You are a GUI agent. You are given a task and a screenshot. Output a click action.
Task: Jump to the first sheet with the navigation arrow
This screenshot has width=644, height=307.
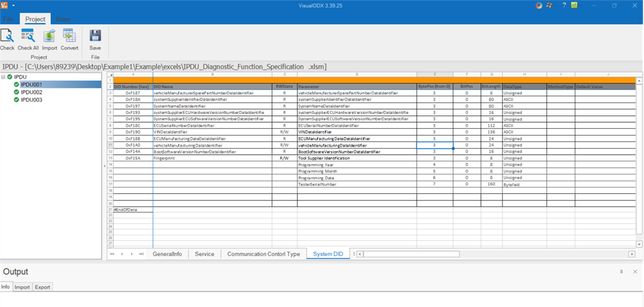(112, 254)
